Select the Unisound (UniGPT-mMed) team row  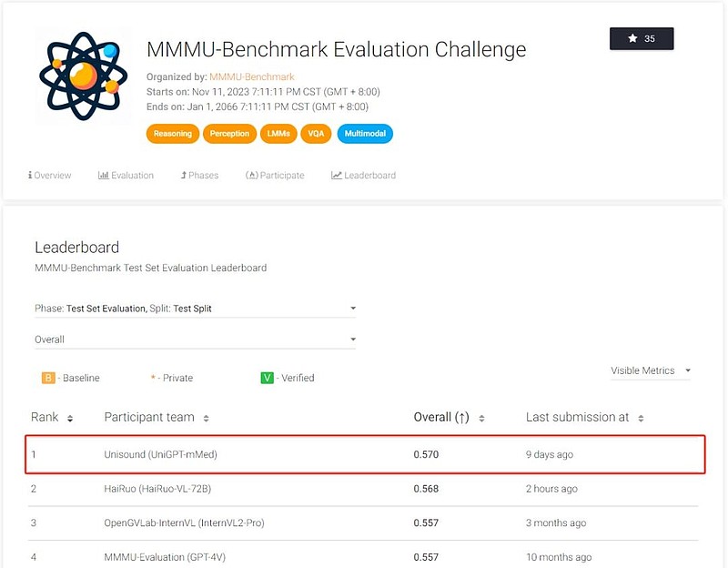364,454
